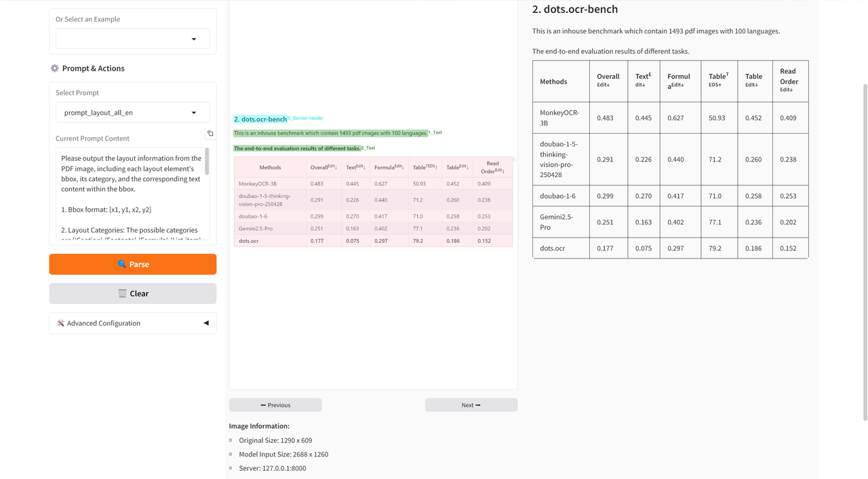Image resolution: width=868 pixels, height=479 pixels.
Task: Go to the Previous page
Action: click(x=275, y=405)
